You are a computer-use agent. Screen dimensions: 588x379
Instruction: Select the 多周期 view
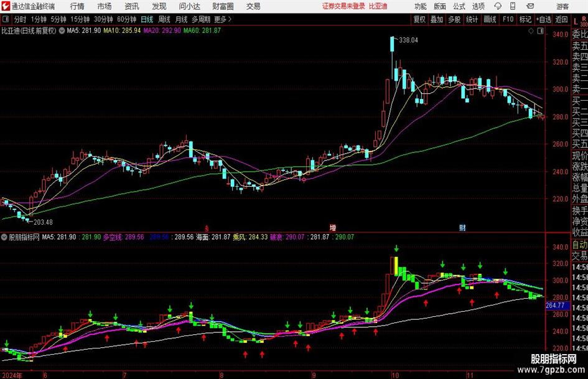(x=201, y=19)
